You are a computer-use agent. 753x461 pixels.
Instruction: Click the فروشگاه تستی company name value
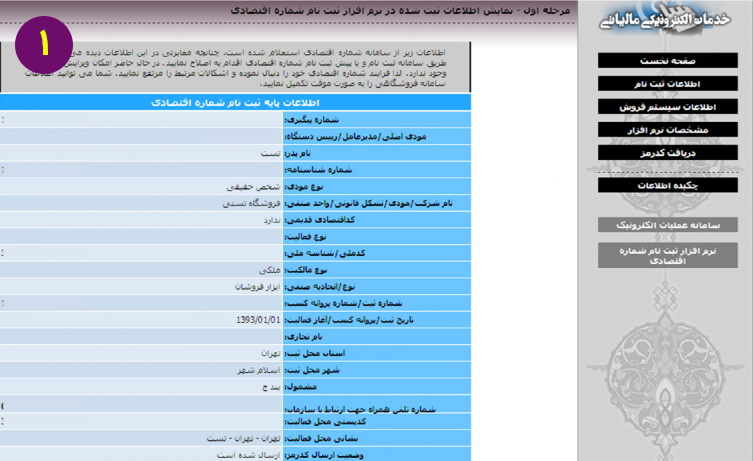[x=251, y=204]
